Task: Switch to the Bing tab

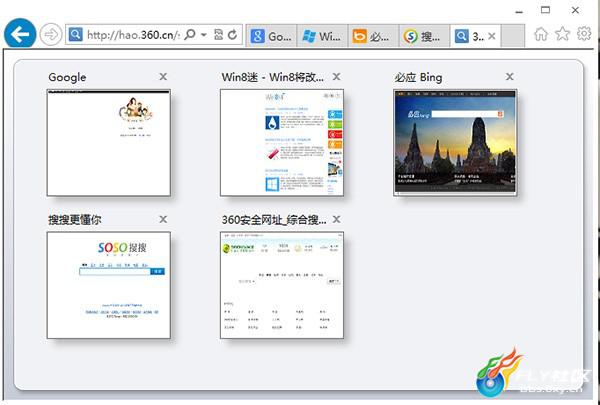Action: pyautogui.click(x=373, y=36)
